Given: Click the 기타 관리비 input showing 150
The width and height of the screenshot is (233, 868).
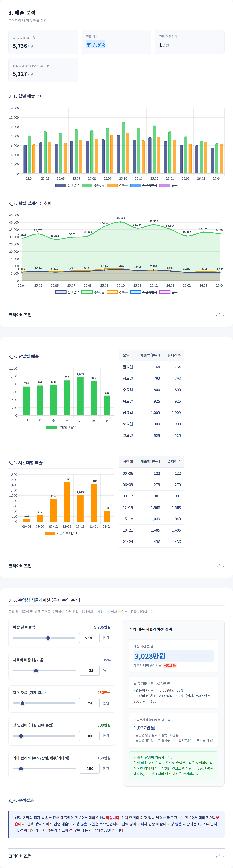Looking at the screenshot, I should pyautogui.click(x=89, y=769).
